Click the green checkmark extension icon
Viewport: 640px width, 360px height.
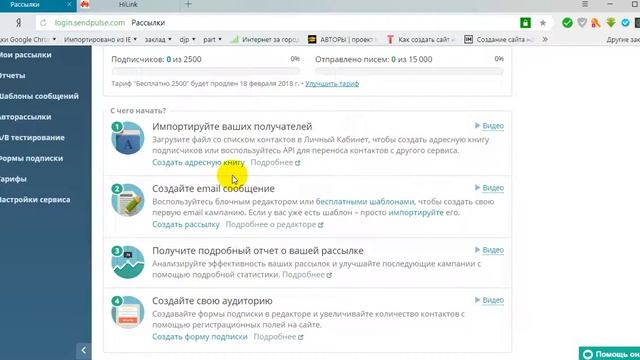pos(567,23)
